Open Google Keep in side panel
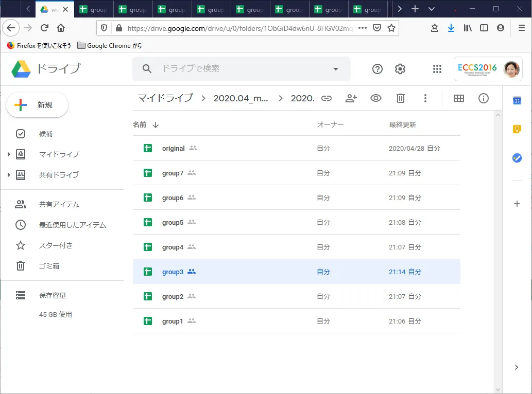The height and width of the screenshot is (394, 532). (x=517, y=129)
